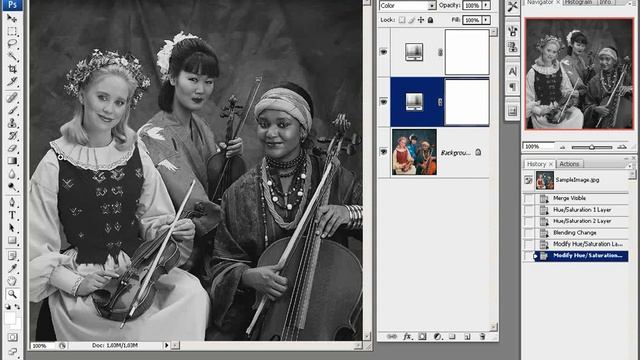
Task: Hide the selected adjustment layer
Action: coord(384,102)
